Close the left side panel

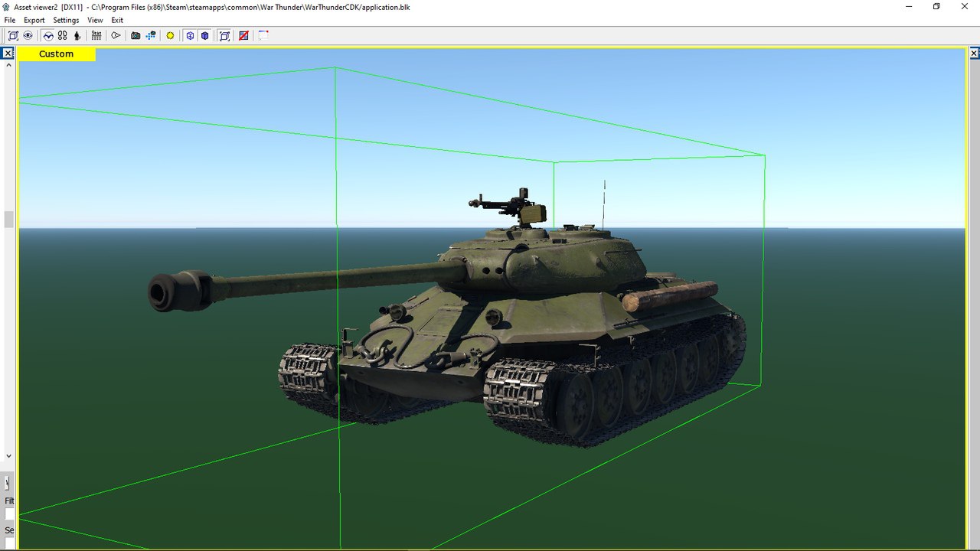[x=7, y=53]
